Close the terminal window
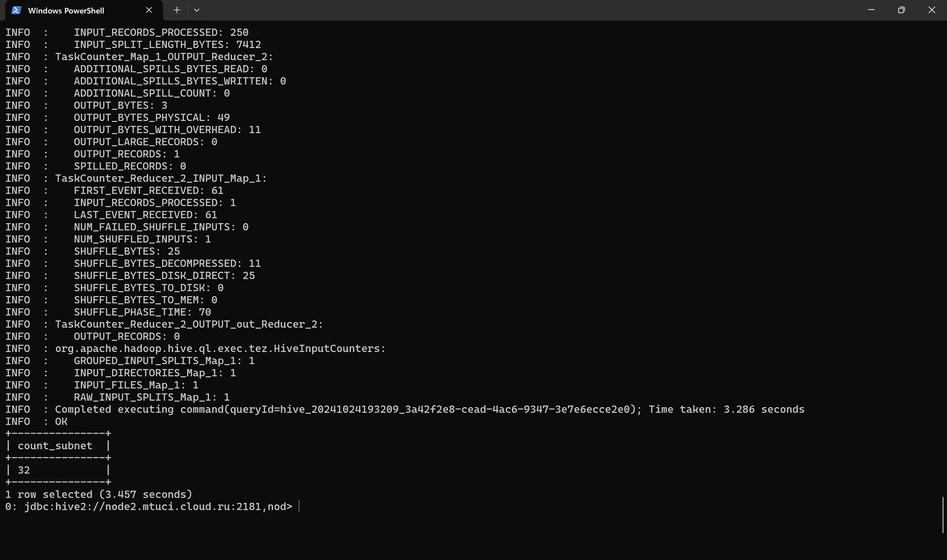The width and height of the screenshot is (947, 560). 932,10
